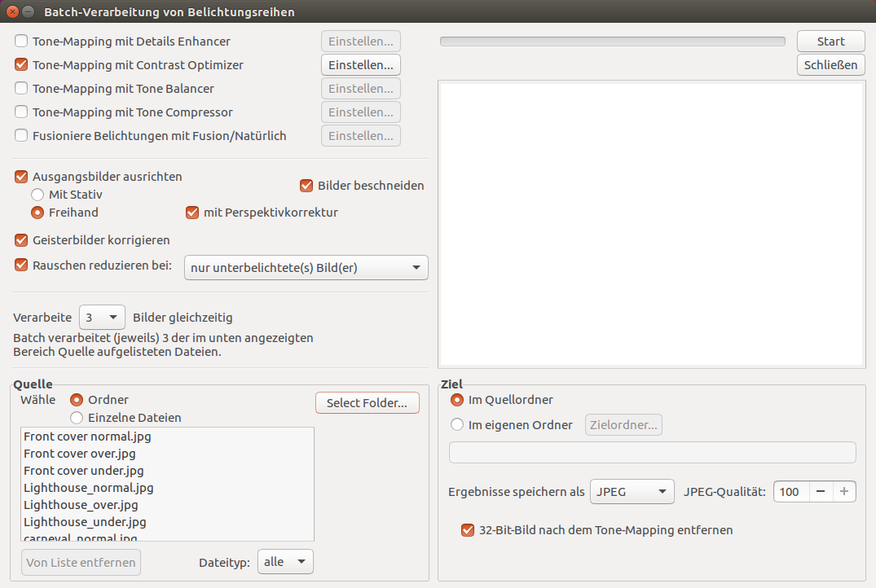Open the Rauschen reduzieren bei dropdown

tap(306, 268)
